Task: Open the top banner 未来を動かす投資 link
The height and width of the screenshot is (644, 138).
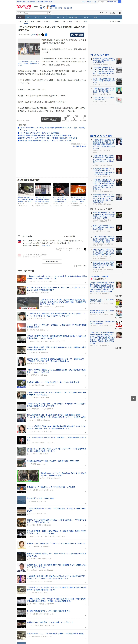Action: [x=35, y=2]
